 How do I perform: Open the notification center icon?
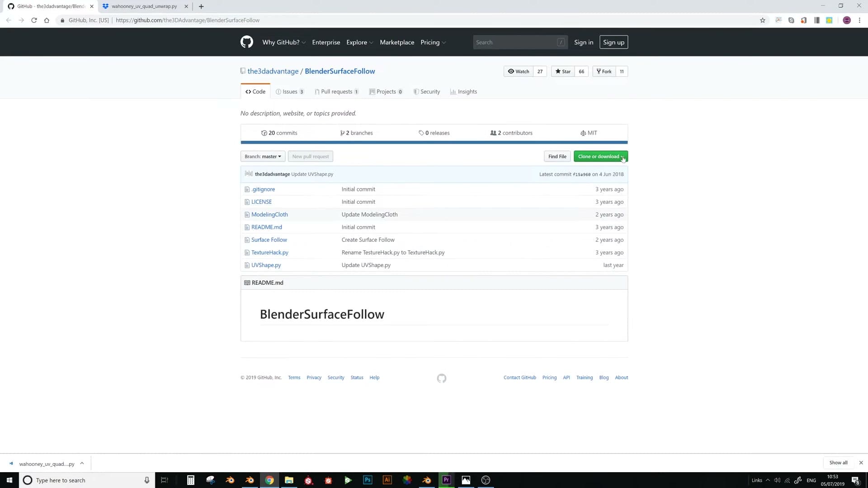coord(855,480)
